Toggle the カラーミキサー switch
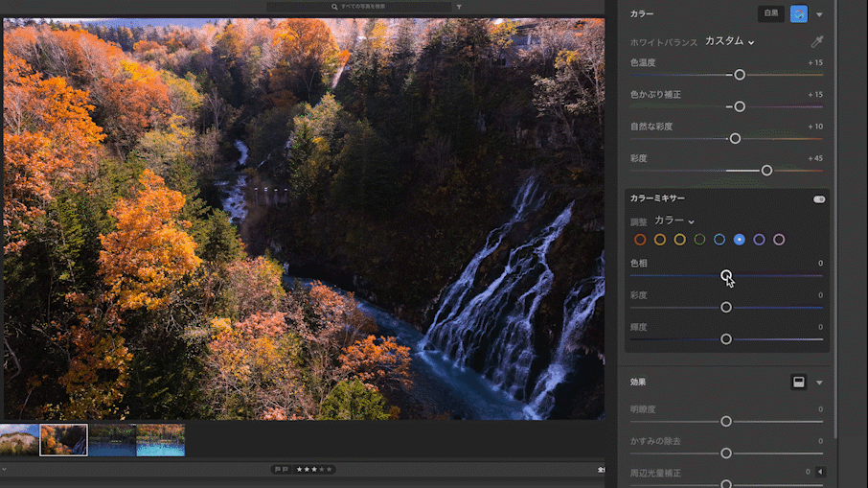Screen dimensions: 868x488 point(819,198)
